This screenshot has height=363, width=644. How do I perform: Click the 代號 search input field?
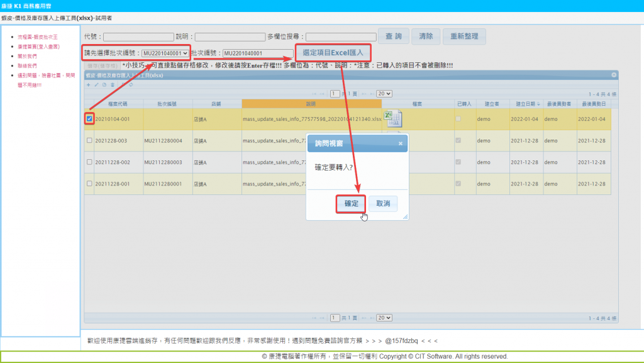tap(138, 37)
